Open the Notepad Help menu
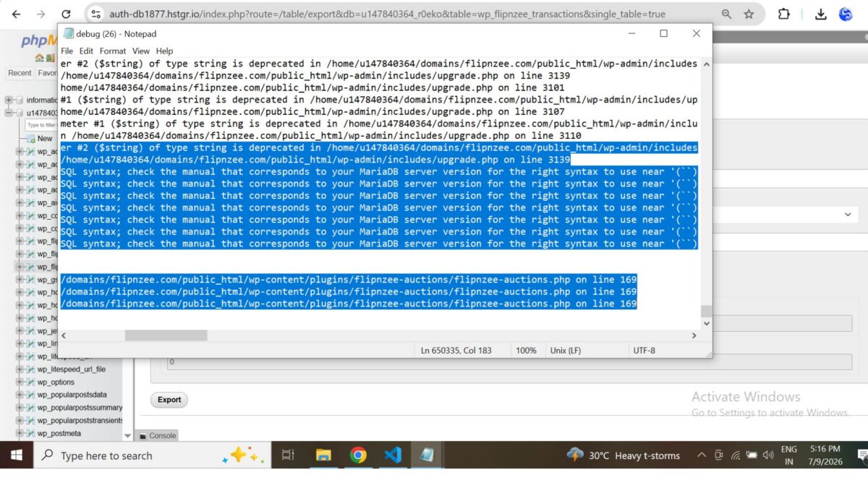Viewport: 868px width, 488px height. point(164,51)
